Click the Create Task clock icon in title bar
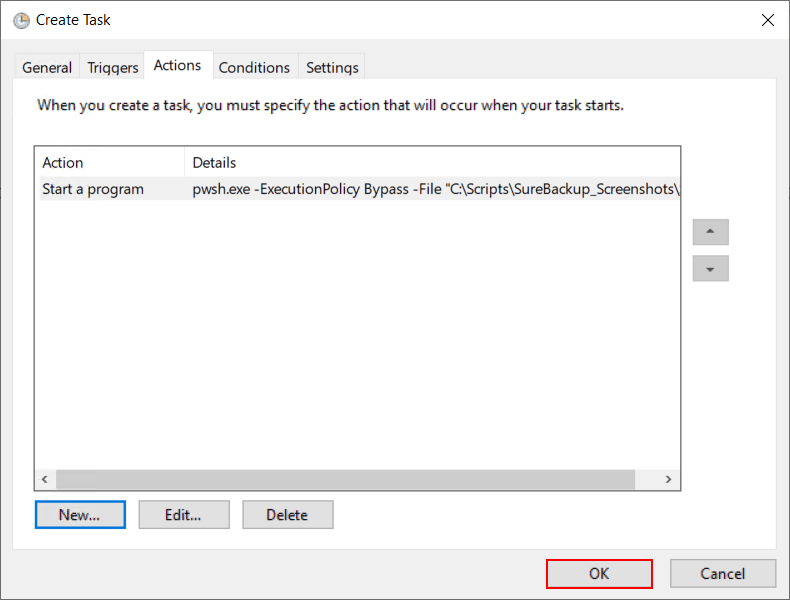This screenshot has width=790, height=600. (x=21, y=20)
